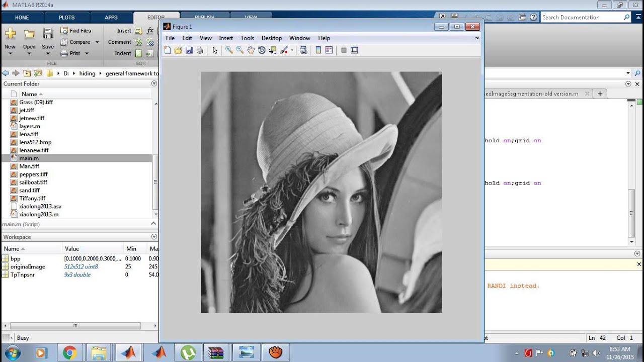Click the fx insert function icon
This screenshot has height=362, width=644.
(x=150, y=31)
